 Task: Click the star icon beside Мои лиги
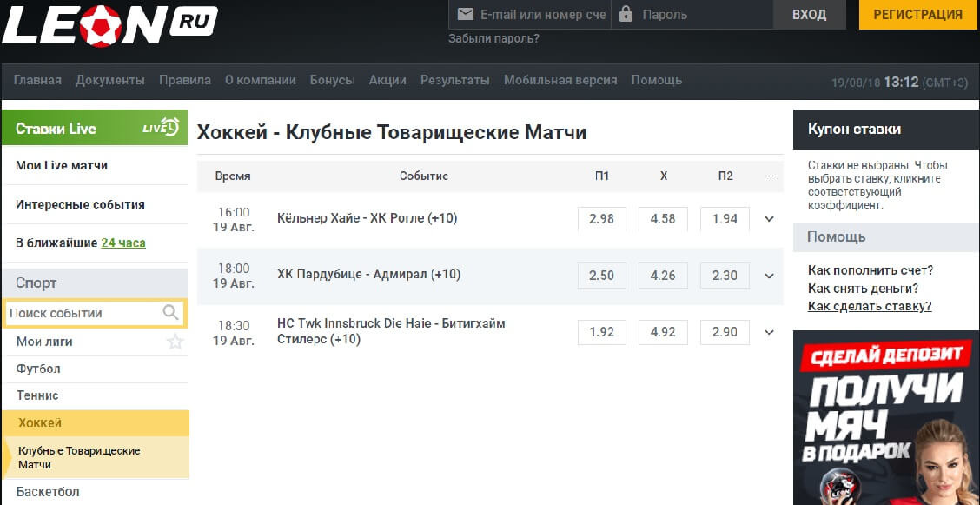coord(175,342)
